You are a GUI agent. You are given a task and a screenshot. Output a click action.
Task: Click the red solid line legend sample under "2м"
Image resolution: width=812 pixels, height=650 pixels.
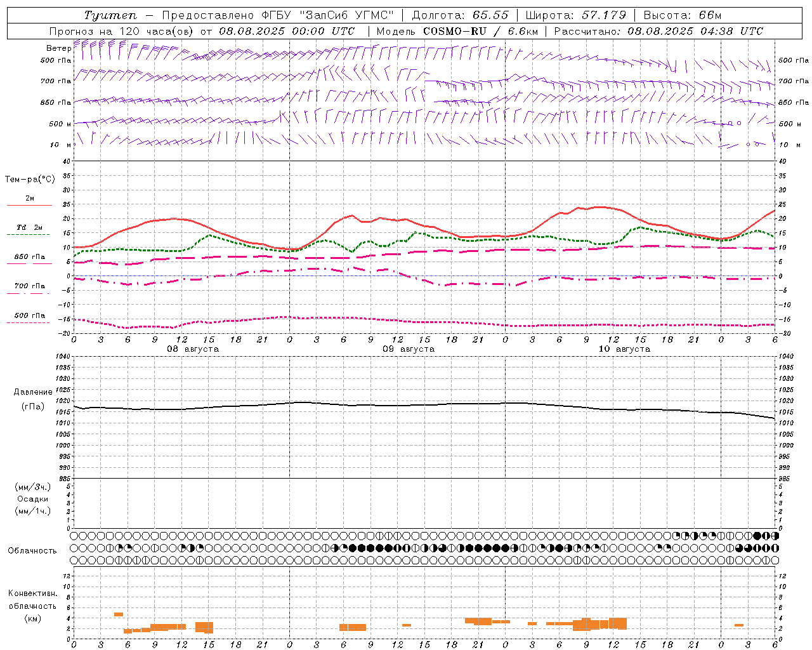(x=29, y=206)
